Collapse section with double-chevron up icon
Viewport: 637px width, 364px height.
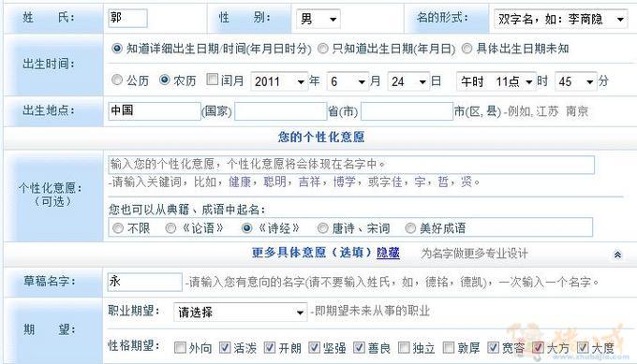point(617,255)
